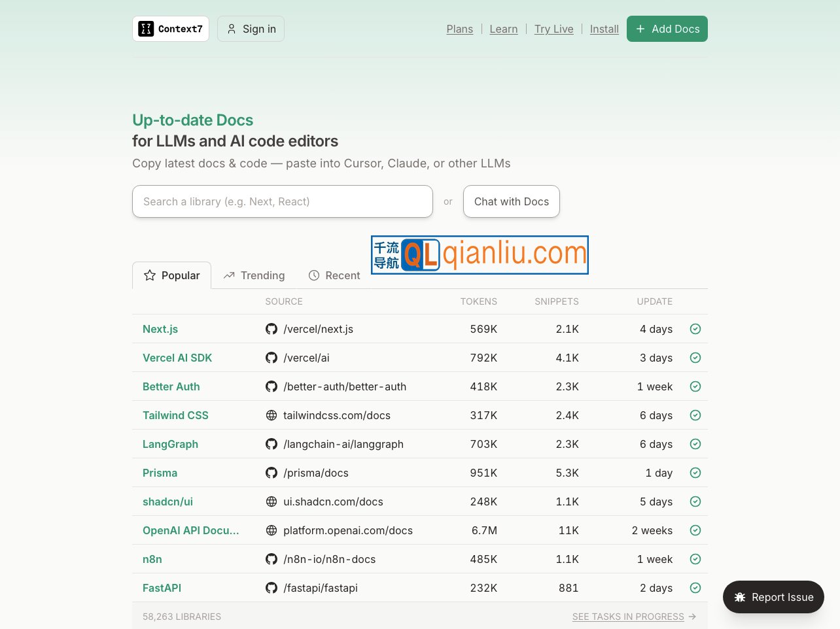Screen dimensions: 840x629
Task: Click the GitHub icon beside /vercel/next.js
Action: [x=271, y=329]
